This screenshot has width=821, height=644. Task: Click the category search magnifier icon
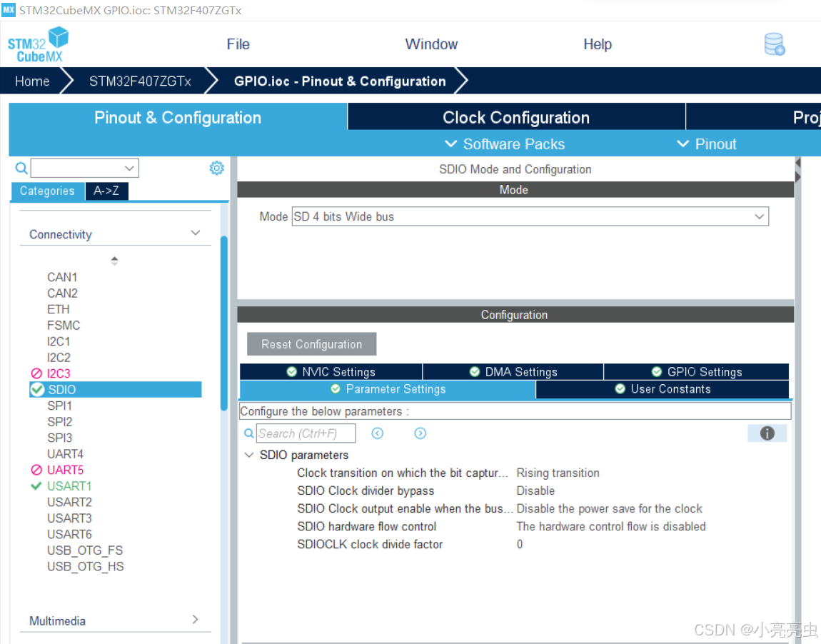coord(21,168)
